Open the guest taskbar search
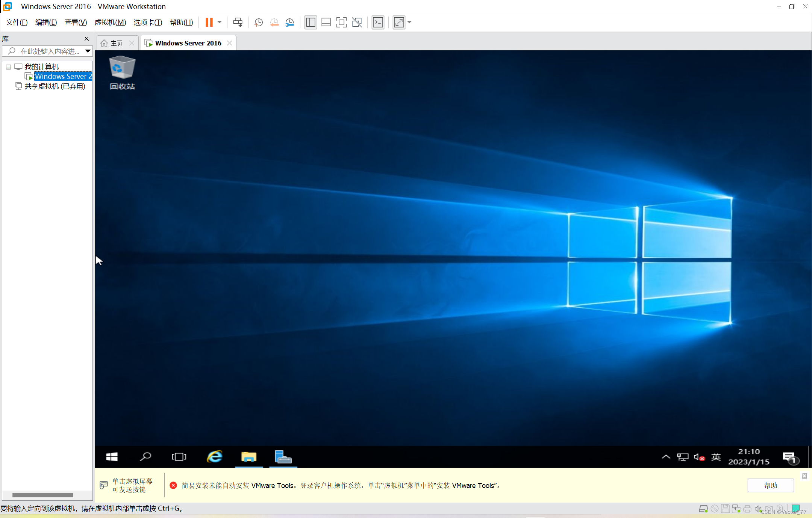The height and width of the screenshot is (518, 812). pos(145,457)
